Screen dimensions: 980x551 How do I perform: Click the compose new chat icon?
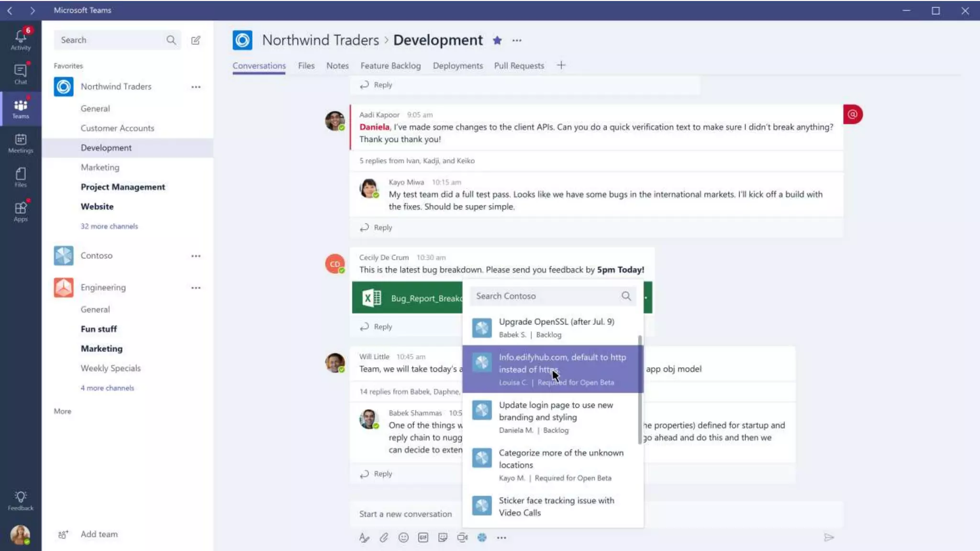click(196, 40)
